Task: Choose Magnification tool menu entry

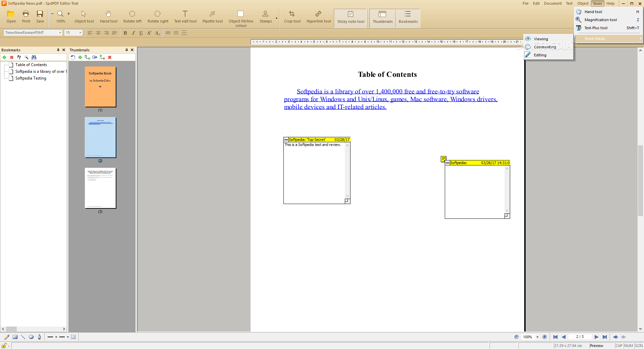Action: point(608,20)
